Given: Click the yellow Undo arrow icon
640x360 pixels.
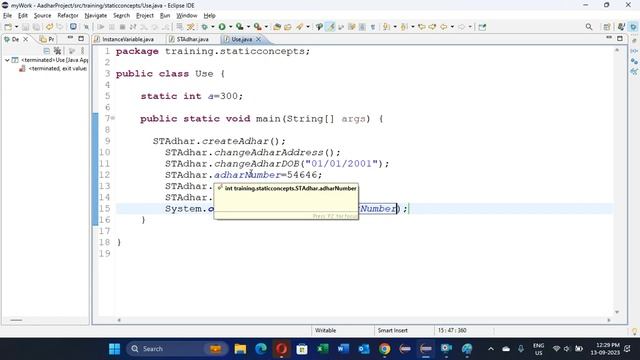Looking at the screenshot, I should click(x=49, y=27).
